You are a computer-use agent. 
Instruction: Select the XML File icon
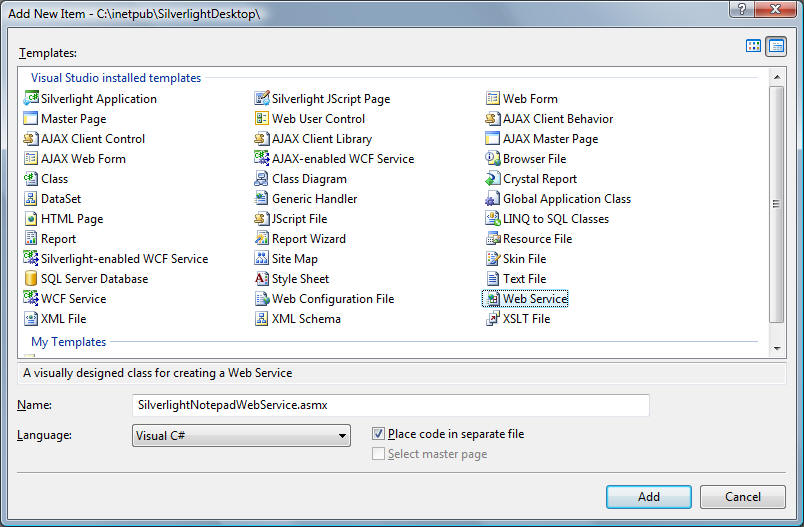click(x=31, y=318)
